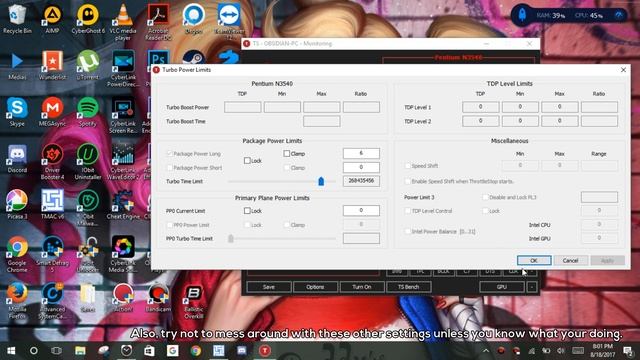Toggle the Intel Power Balance checkbox

(407, 231)
